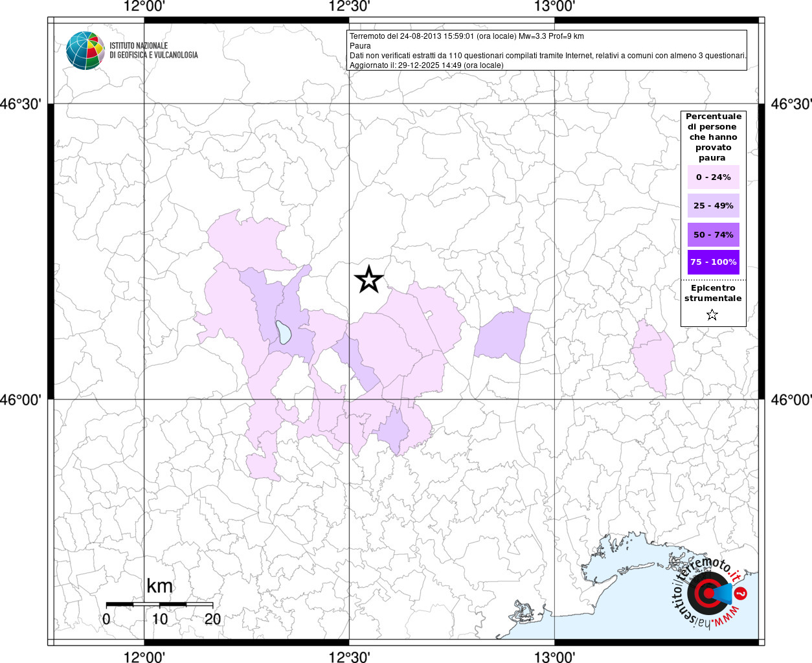This screenshot has width=812, height=663.
Task: Select the 75 - 100% legend swatch
Action: (714, 262)
